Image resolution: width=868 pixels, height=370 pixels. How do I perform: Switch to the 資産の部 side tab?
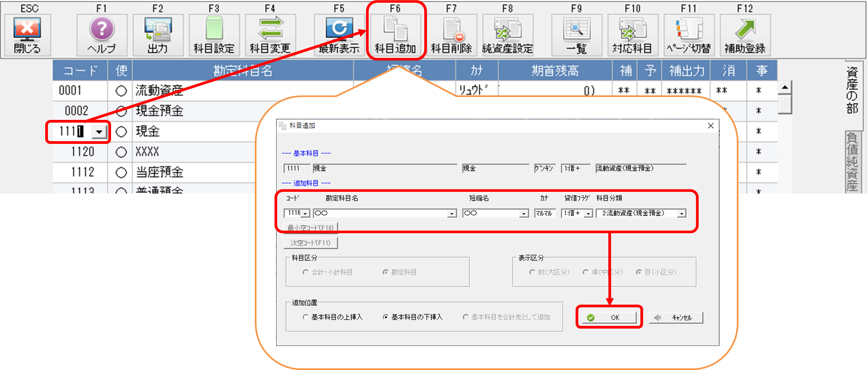pos(852,90)
